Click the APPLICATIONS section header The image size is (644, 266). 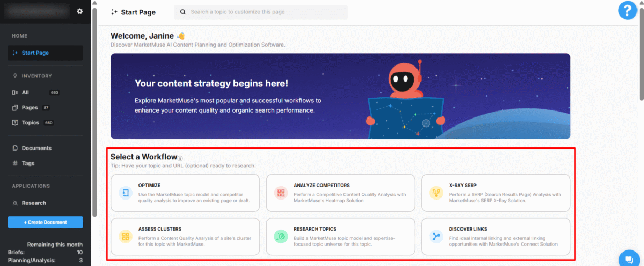pos(31,186)
